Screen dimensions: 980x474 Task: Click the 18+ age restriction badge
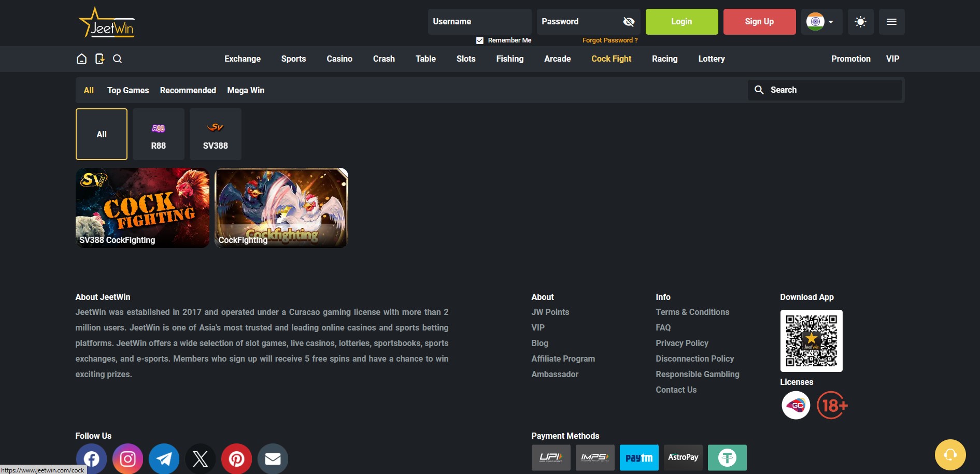pyautogui.click(x=832, y=405)
